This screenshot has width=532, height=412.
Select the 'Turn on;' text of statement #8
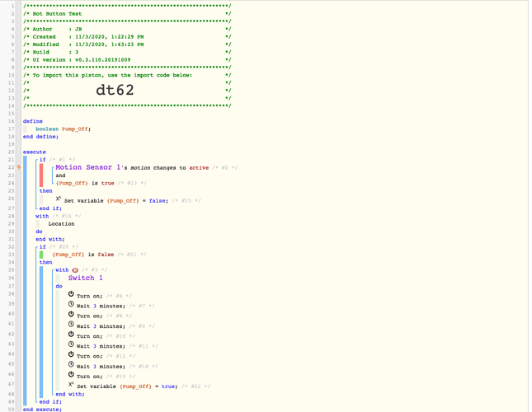pos(90,316)
